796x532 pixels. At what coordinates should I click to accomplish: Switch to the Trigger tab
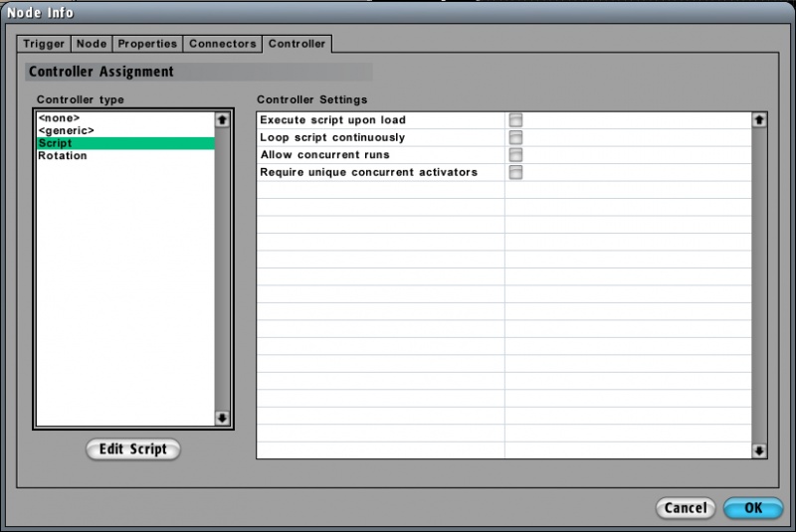tap(44, 44)
